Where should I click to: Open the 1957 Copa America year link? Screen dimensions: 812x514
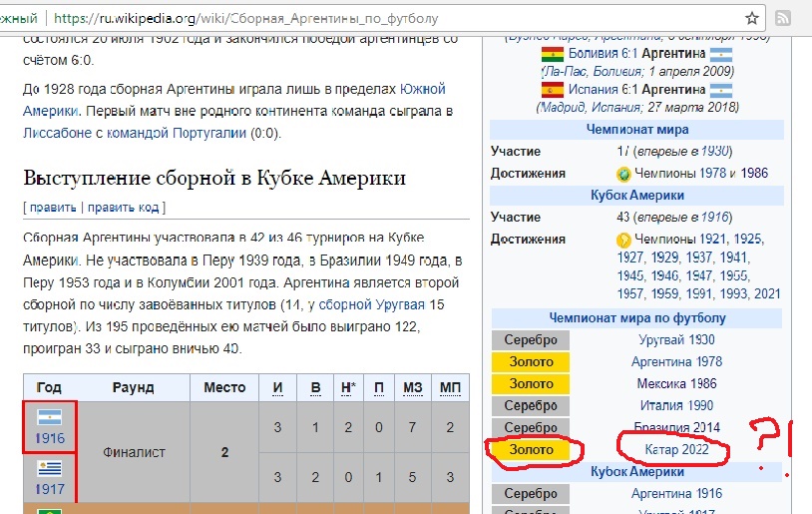tap(629, 293)
